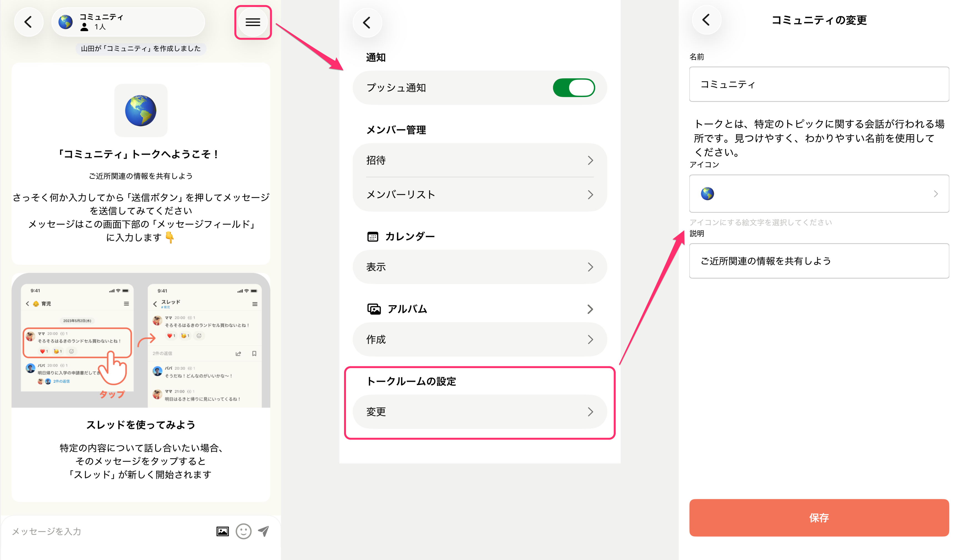Viewport: 960px width, 560px height.
Task: Tap the chevron on the 招待 row
Action: [590, 160]
